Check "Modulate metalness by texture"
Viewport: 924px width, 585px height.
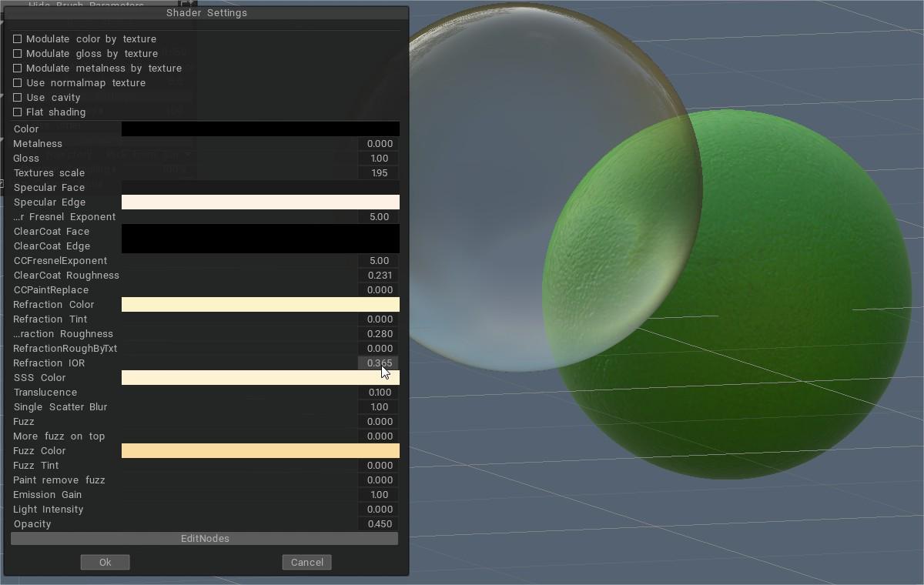16,68
